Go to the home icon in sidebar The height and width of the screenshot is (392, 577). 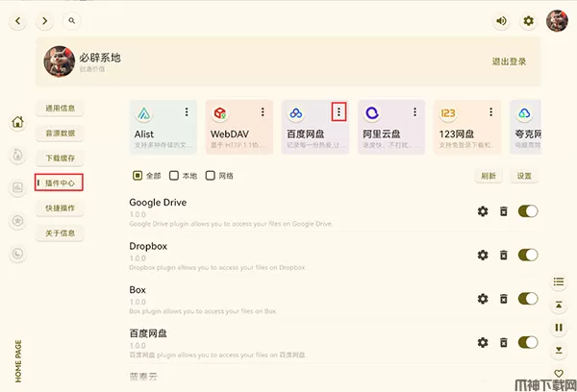[x=17, y=122]
